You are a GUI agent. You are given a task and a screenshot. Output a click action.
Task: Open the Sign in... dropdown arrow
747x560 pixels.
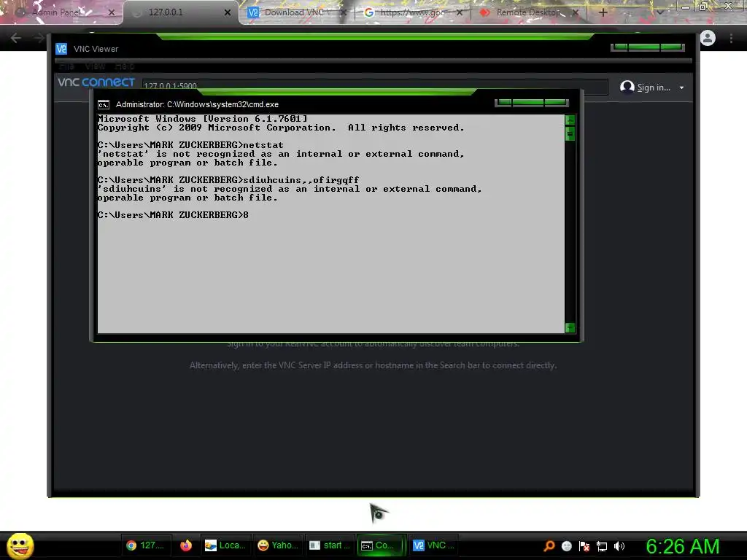click(x=682, y=87)
